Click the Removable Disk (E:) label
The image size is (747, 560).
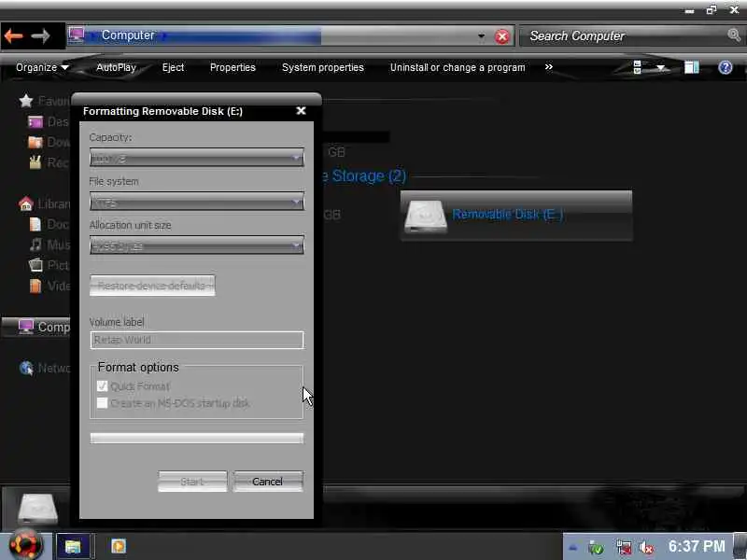click(507, 215)
